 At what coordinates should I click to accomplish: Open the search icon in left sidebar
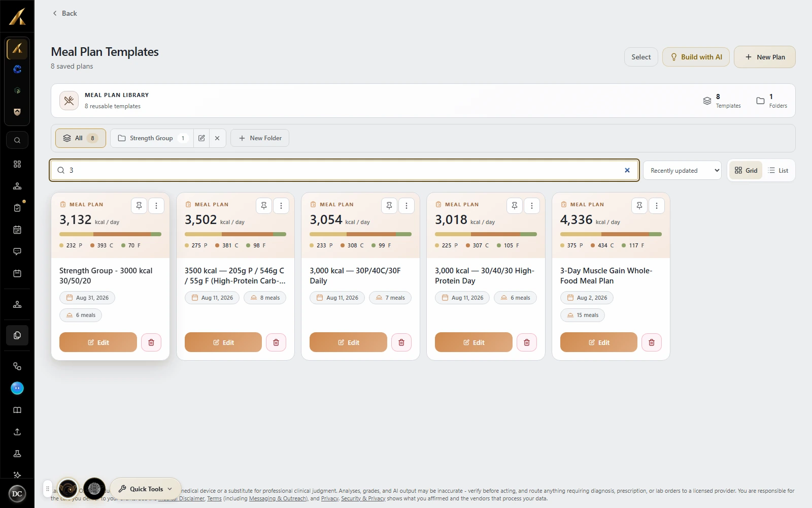[17, 140]
